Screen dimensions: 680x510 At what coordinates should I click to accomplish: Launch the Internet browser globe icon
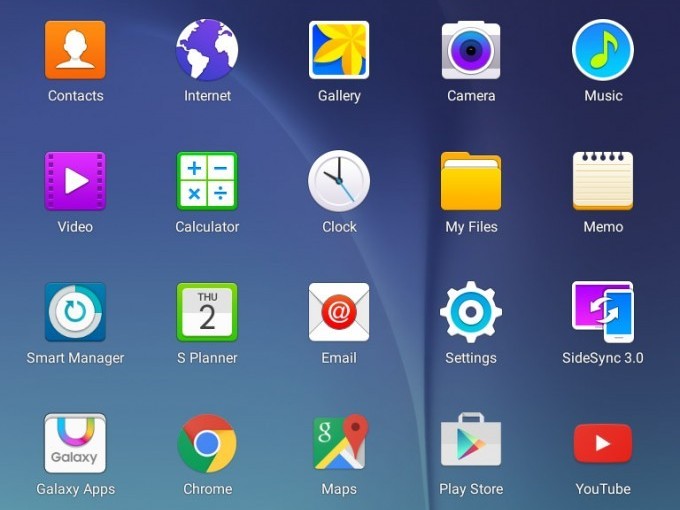(x=207, y=50)
